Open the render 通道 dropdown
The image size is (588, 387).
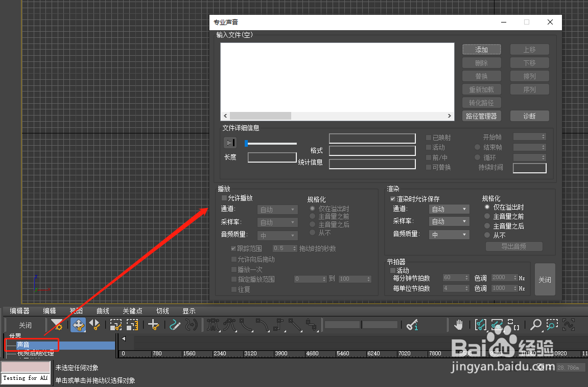click(449, 209)
